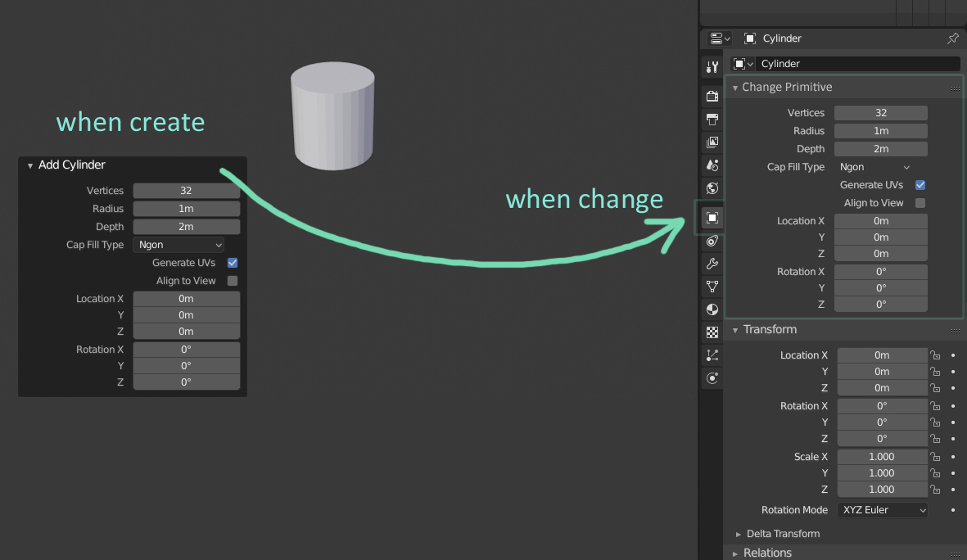Image resolution: width=967 pixels, height=560 pixels.
Task: Pin the properties editor context
Action: pyautogui.click(x=953, y=38)
